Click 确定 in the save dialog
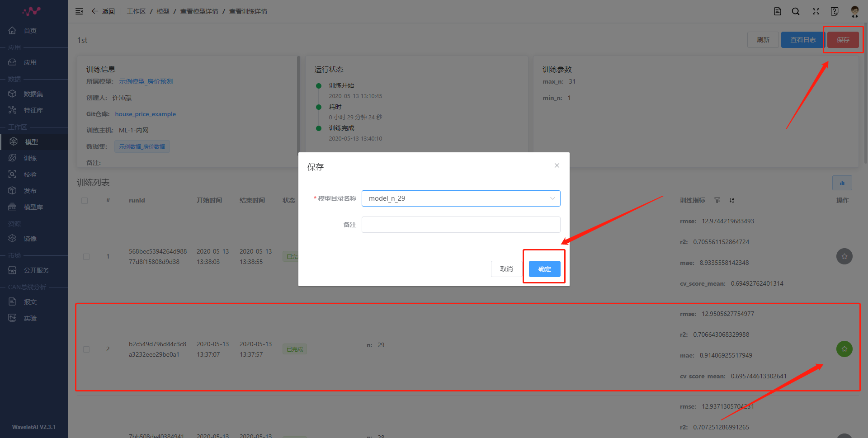 tap(545, 269)
